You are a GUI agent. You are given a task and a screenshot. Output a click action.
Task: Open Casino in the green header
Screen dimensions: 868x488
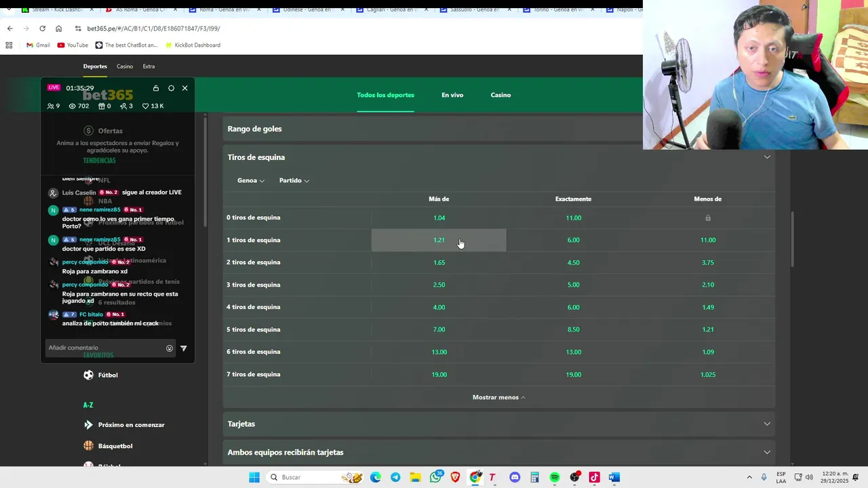pos(500,95)
